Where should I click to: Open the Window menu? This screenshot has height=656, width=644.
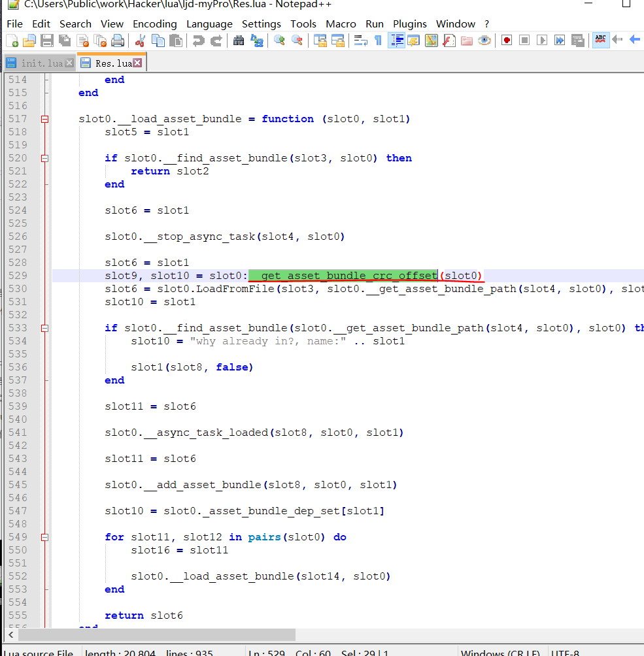[456, 24]
